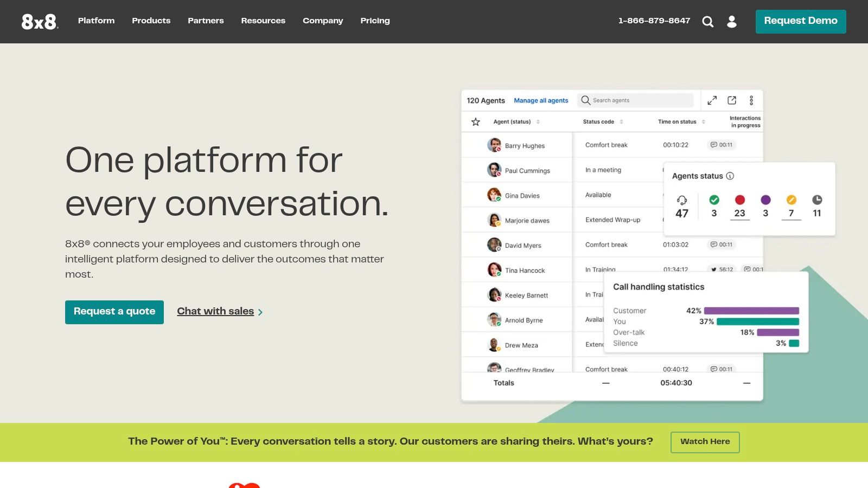The image size is (868, 488).
Task: Click the red status circle above 23
Action: coord(740,200)
